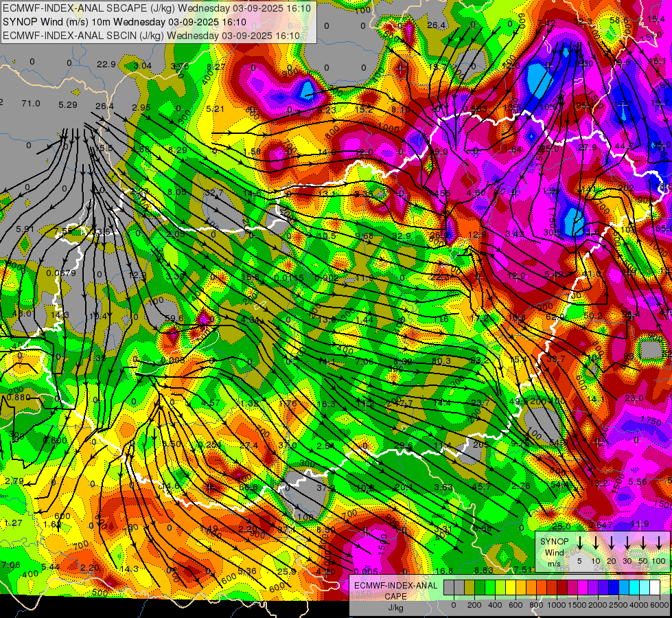This screenshot has width=672, height=618.
Task: Click the SYNOP Wind m/s legend label
Action: [x=554, y=552]
